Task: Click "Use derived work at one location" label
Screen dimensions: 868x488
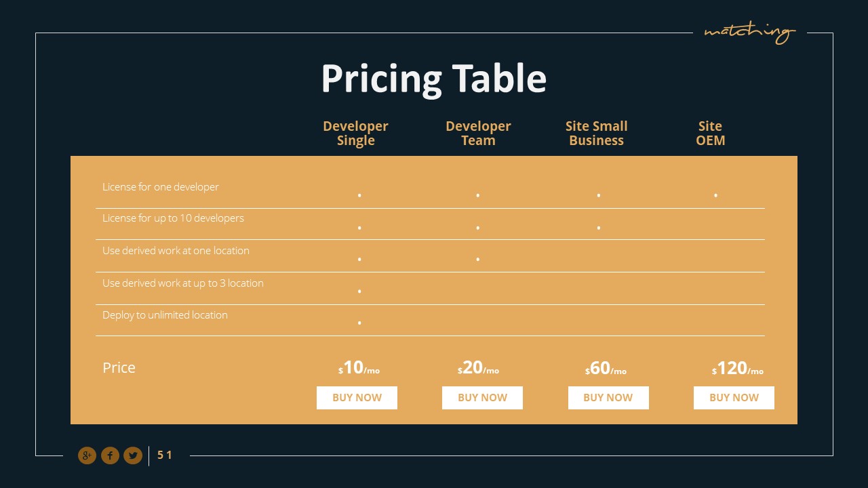Action: (x=176, y=251)
